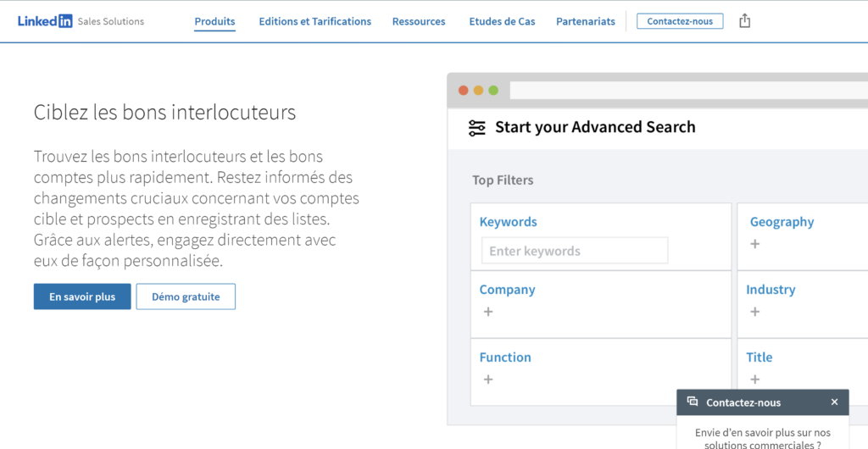Screen dimensions: 868x449
Task: Click the Démo gratuite button
Action: (186, 297)
